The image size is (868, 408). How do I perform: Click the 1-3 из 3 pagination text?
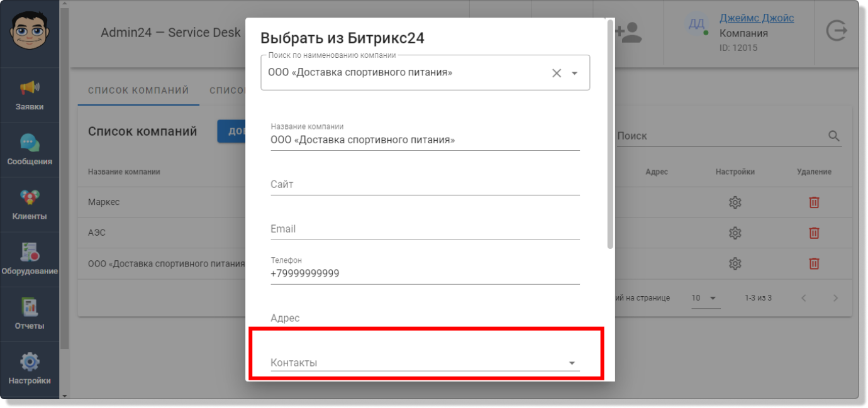coord(758,298)
